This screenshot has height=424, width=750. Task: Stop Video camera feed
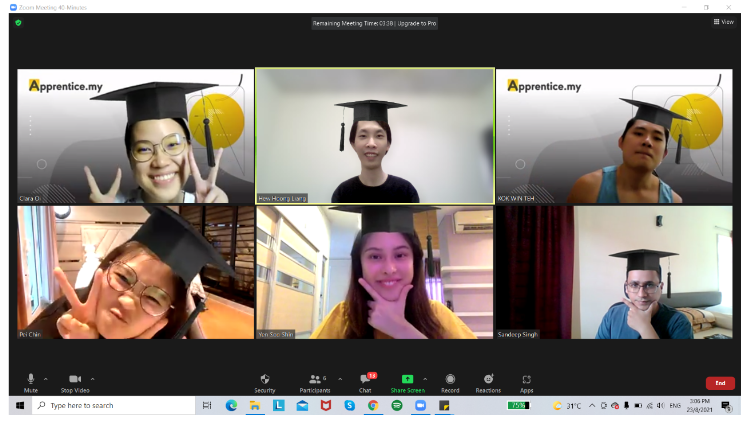75,381
